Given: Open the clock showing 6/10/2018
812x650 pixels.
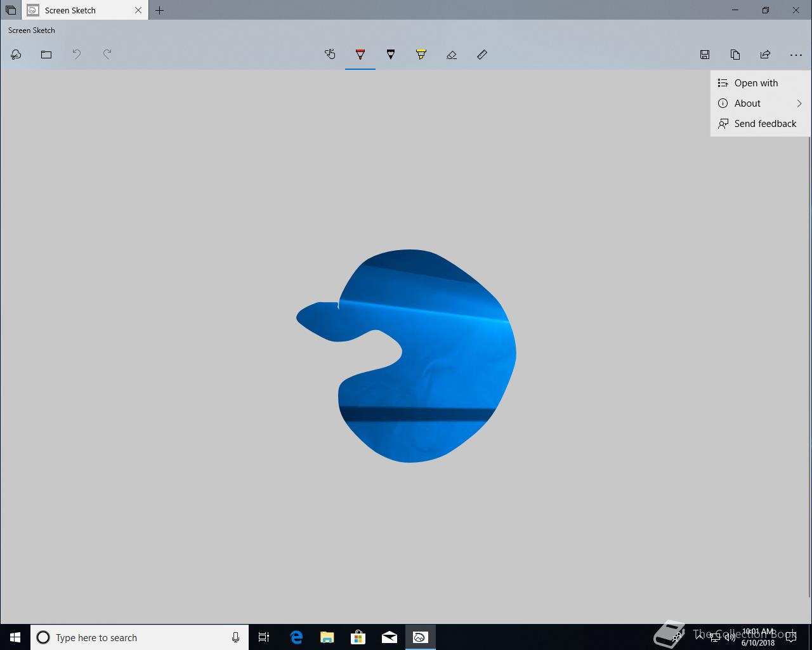Looking at the screenshot, I should tap(758, 637).
